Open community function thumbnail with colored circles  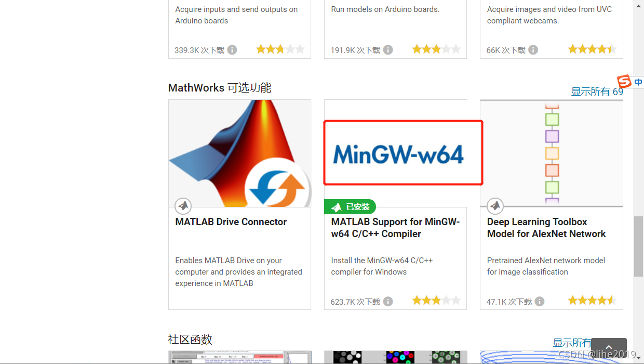(396, 357)
